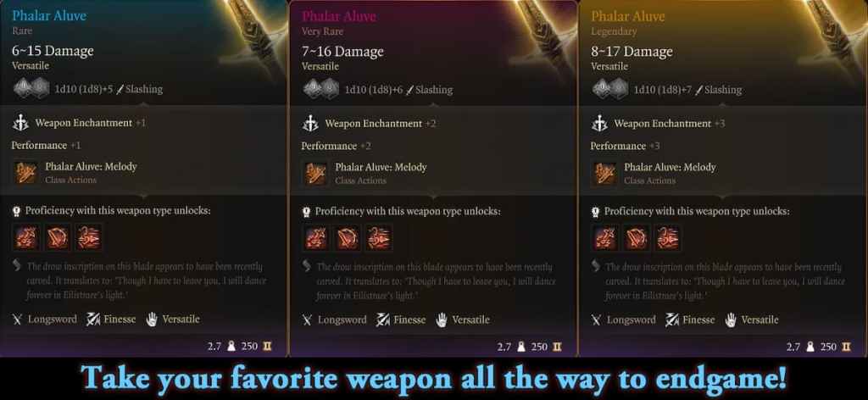Select third weapon skill icon in Legendary panel
This screenshot has width=868, height=400.
(668, 238)
